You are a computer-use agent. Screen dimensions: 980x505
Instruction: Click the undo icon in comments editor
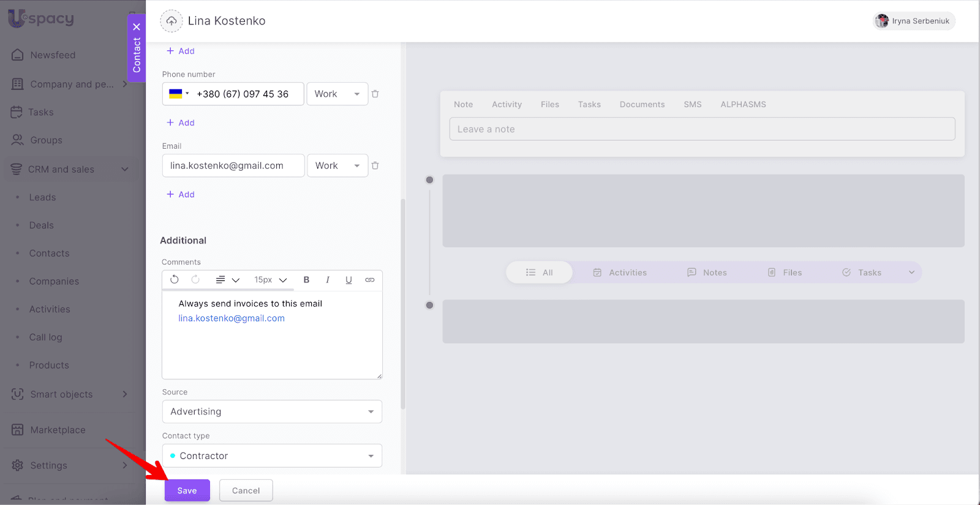point(175,280)
